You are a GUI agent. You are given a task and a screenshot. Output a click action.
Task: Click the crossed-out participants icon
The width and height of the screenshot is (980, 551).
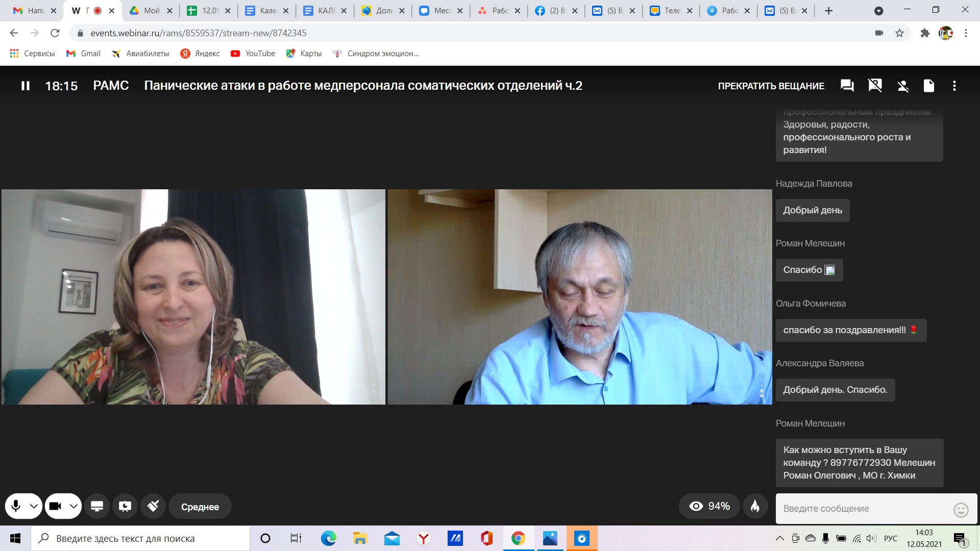[903, 86]
